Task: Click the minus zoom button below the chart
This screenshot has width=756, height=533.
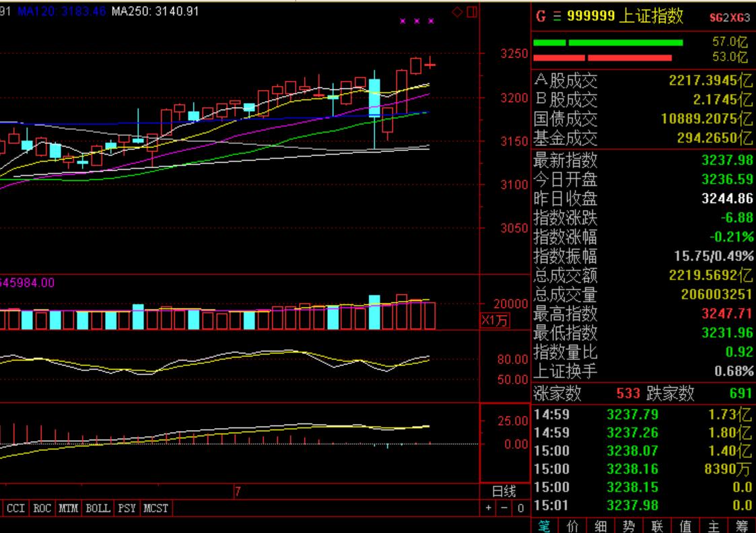Action: point(504,508)
